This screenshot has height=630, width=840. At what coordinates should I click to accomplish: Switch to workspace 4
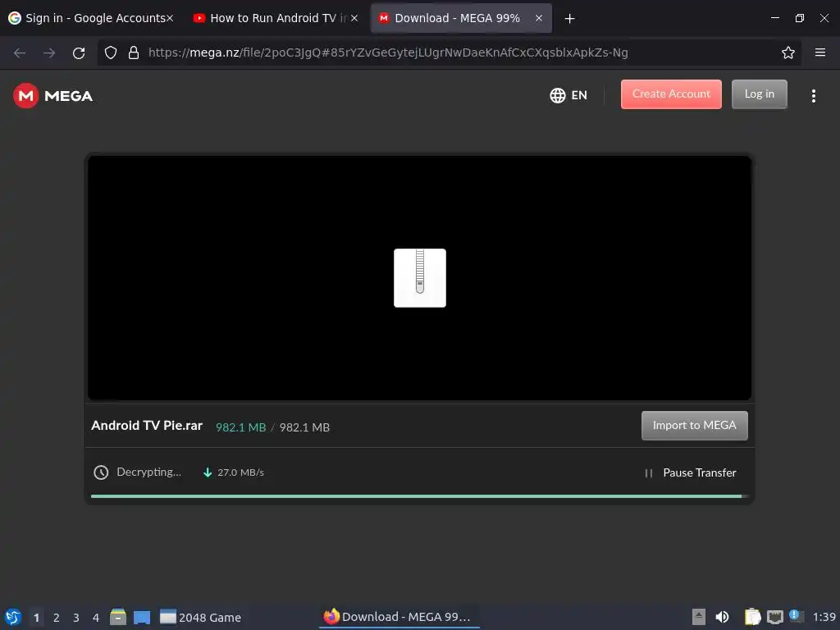(x=96, y=618)
